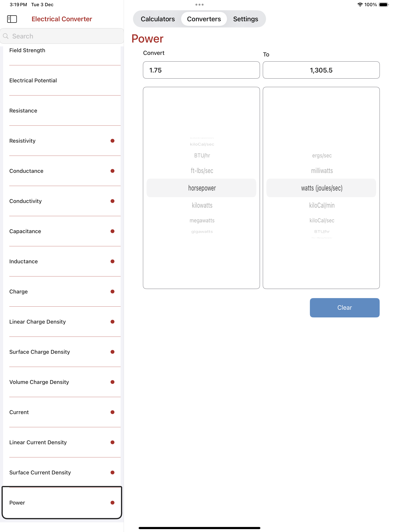
Task: Pick kiloCal/sec in source unit picker
Action: pos(202,144)
